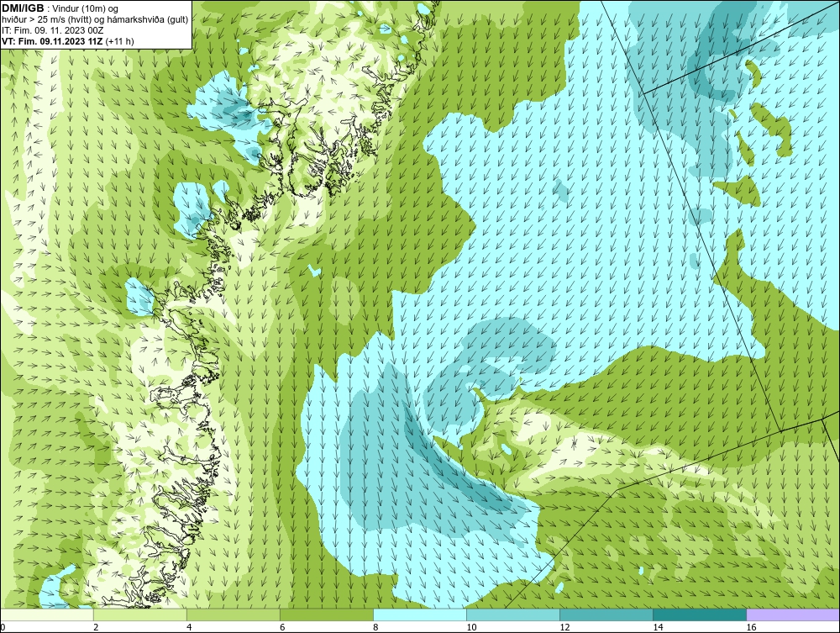Click the 0–2 m/s legend color swatch
840x633 pixels.
pos(47,615)
